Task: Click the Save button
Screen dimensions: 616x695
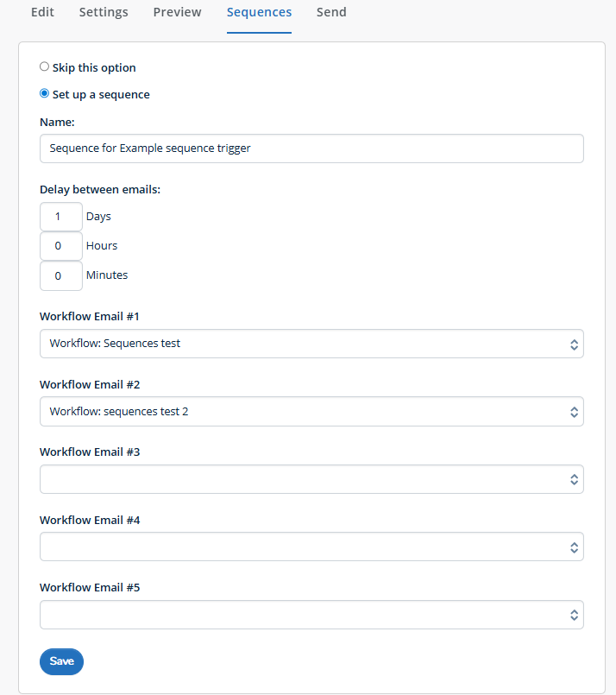Action: (61, 661)
